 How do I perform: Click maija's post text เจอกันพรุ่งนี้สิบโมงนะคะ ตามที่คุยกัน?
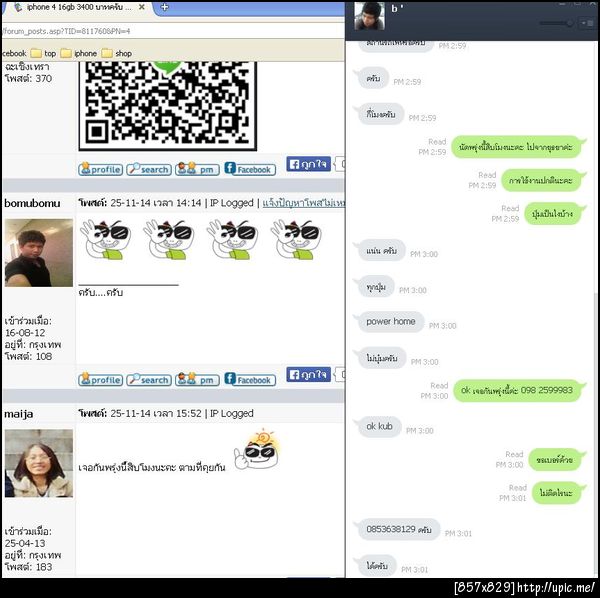point(152,468)
